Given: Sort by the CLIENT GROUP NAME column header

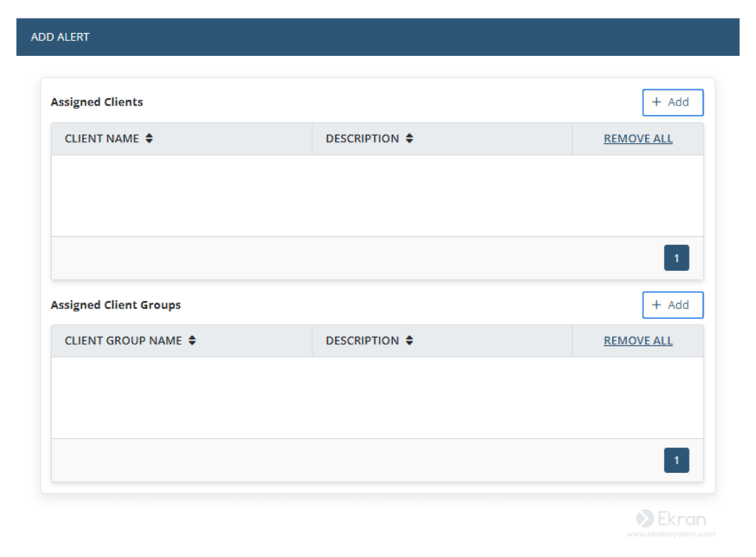Looking at the screenshot, I should coord(123,341).
